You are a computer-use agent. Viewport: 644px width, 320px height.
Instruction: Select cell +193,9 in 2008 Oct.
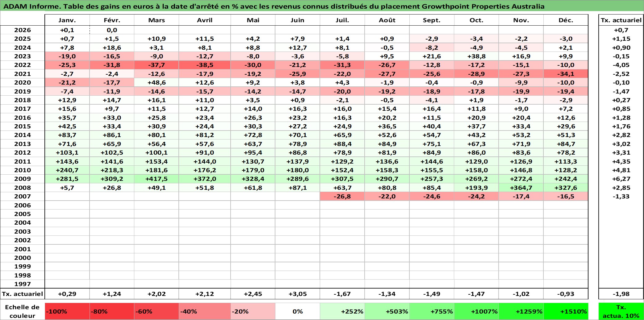[x=476, y=188]
